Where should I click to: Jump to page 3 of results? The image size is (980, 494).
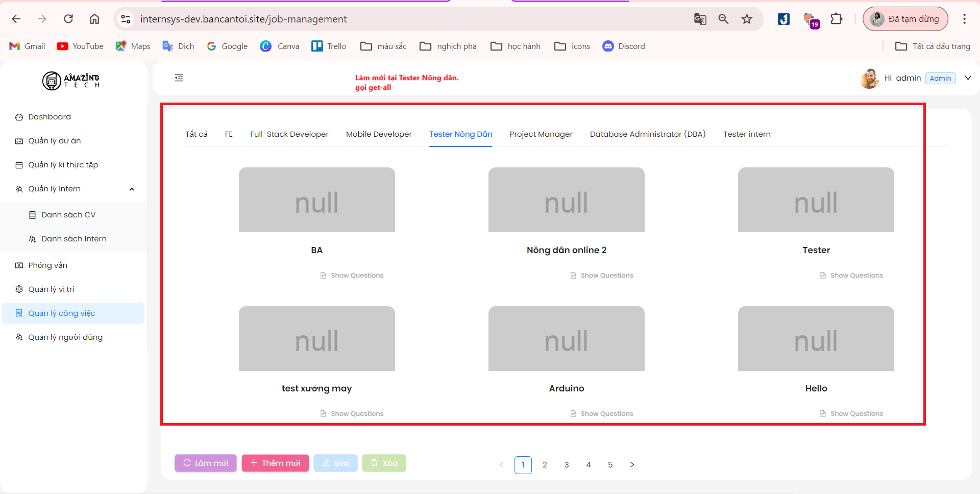(567, 465)
